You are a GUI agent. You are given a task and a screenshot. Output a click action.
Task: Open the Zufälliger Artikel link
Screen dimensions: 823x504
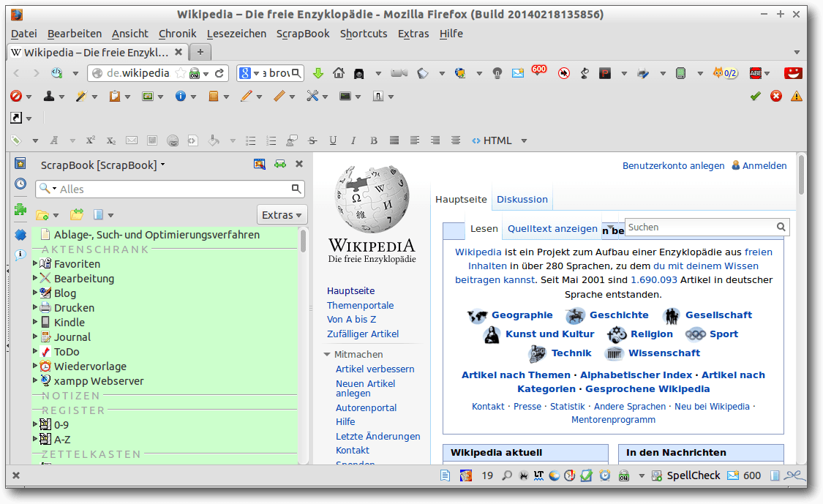click(363, 334)
